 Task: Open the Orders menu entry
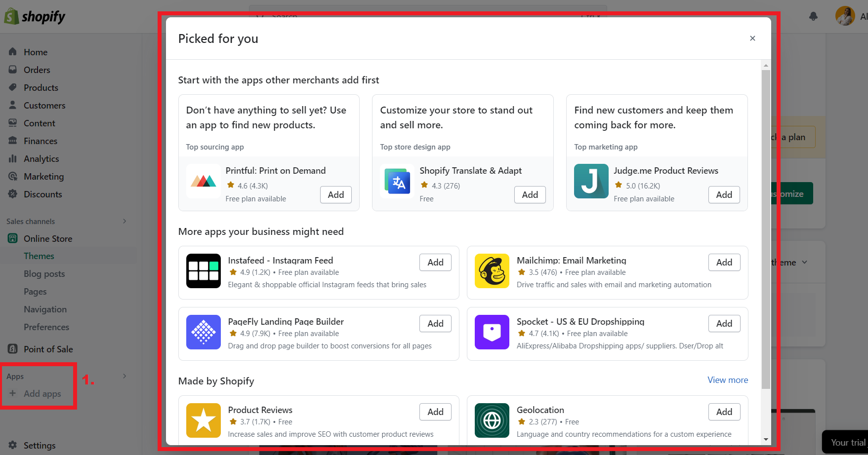(x=37, y=70)
